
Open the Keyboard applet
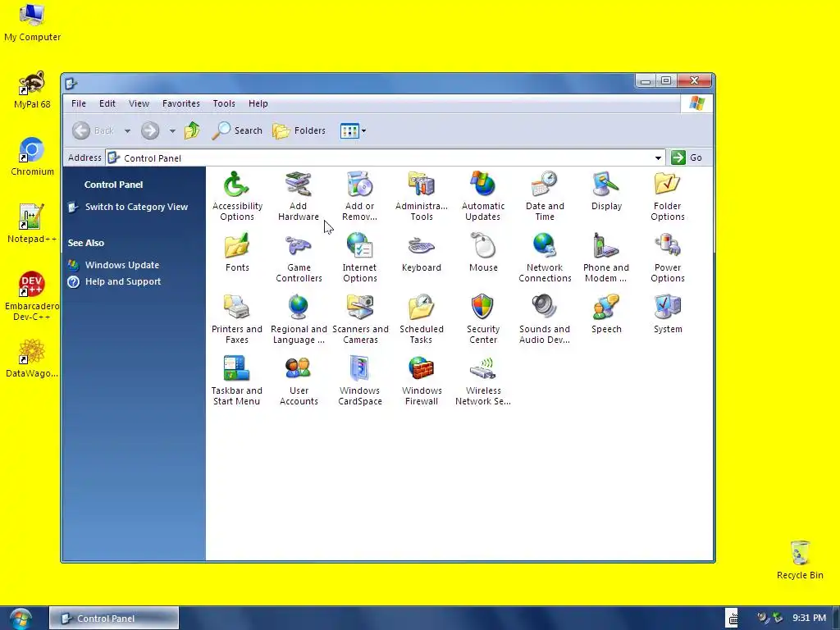[421, 253]
